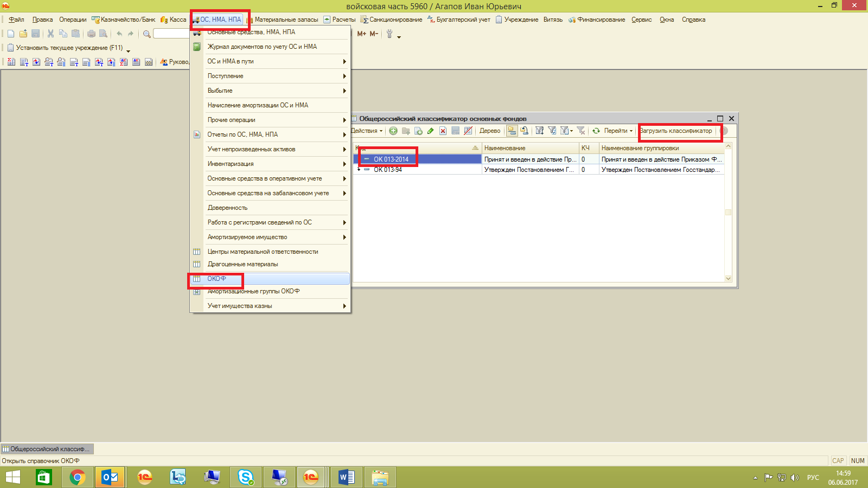
Task: Click the Add new group folder icon
Action: [406, 131]
